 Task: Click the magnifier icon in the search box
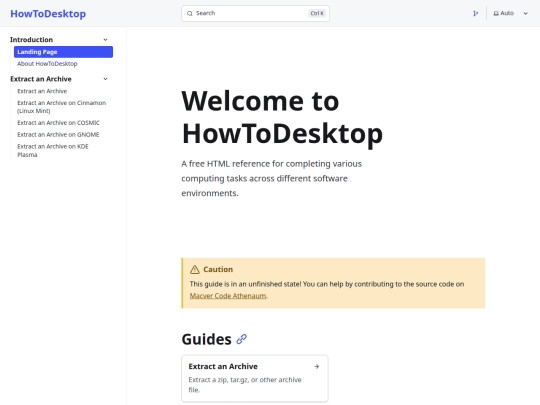190,13
